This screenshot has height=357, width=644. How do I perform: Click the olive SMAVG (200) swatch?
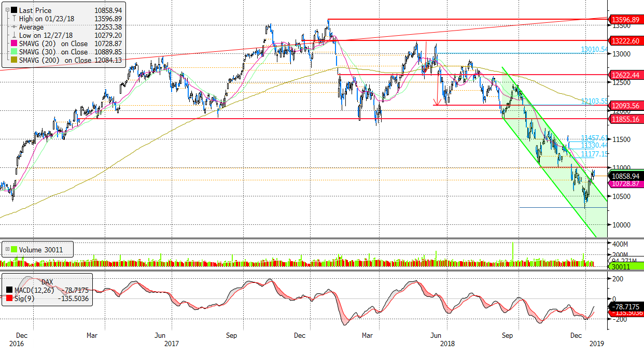point(13,61)
